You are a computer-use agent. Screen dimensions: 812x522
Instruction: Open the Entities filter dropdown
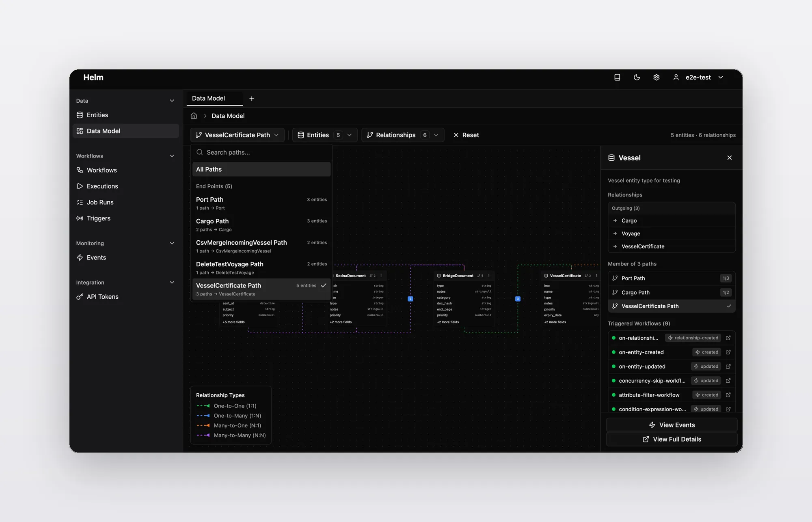[325, 135]
